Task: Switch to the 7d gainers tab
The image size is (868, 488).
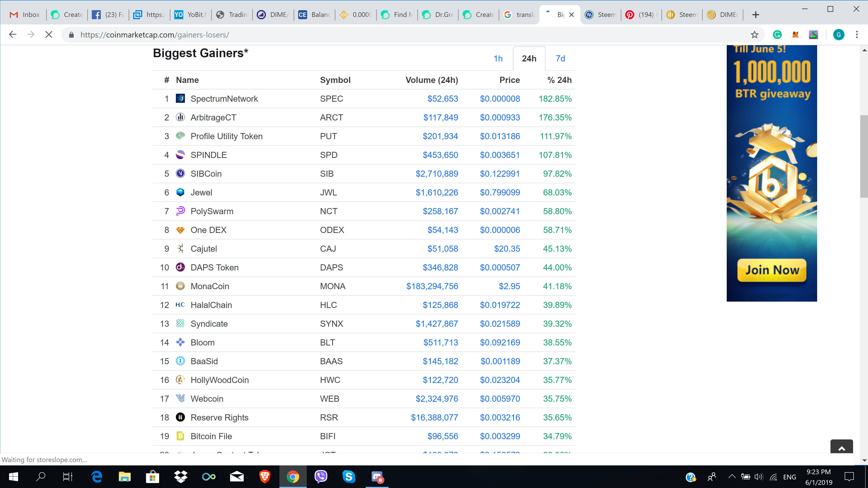Action: click(560, 59)
